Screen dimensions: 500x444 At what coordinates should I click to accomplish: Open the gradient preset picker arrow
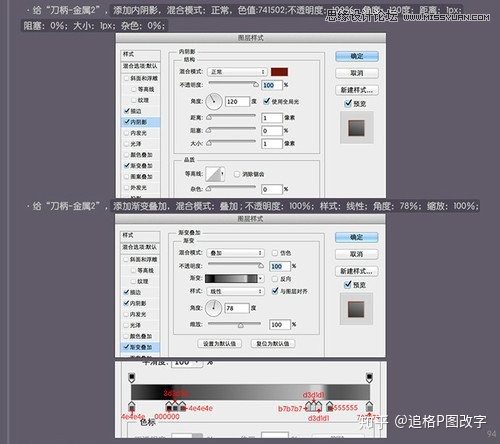click(x=260, y=278)
